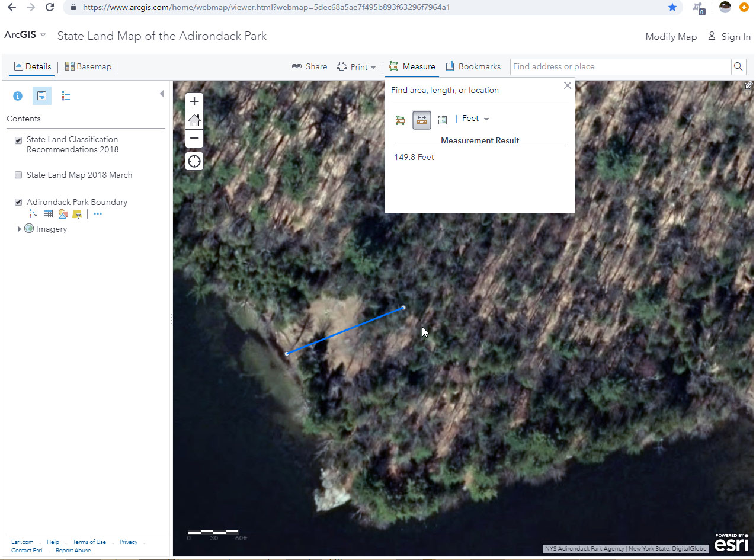Select the location coordinates tool
This screenshot has width=756, height=560.
(442, 120)
